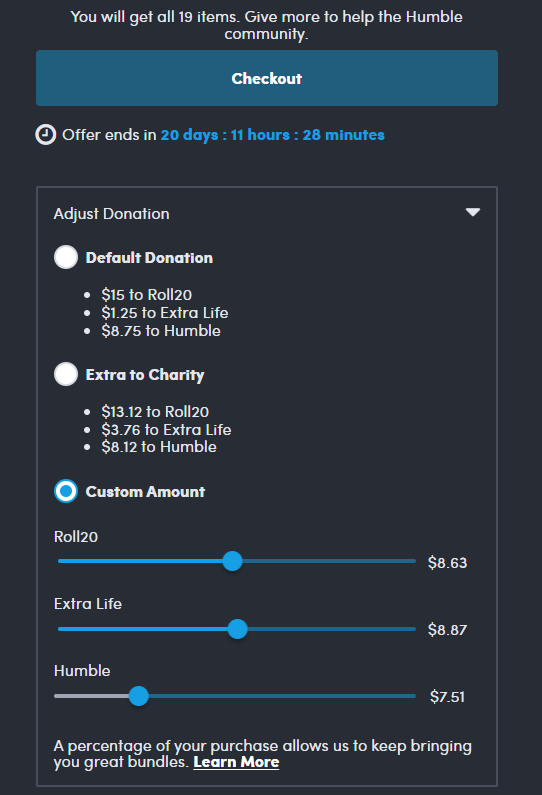Click the Default Donation label text

149,258
